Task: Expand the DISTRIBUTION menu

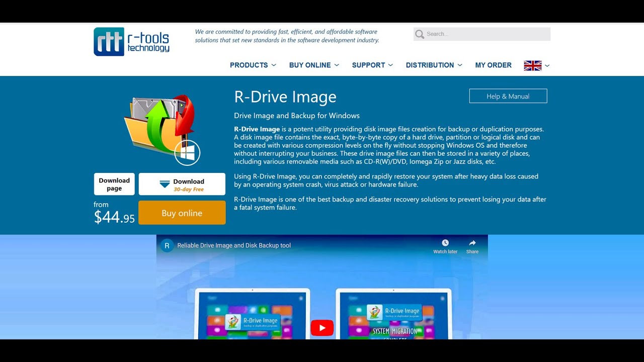Action: point(434,65)
